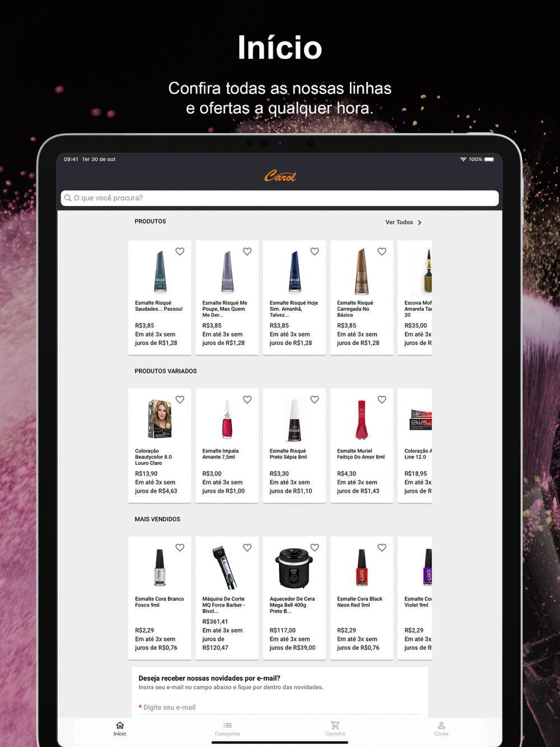560x747 pixels.
Task: Toggle heart on Máquina De Corte MQ Force
Action: [247, 548]
